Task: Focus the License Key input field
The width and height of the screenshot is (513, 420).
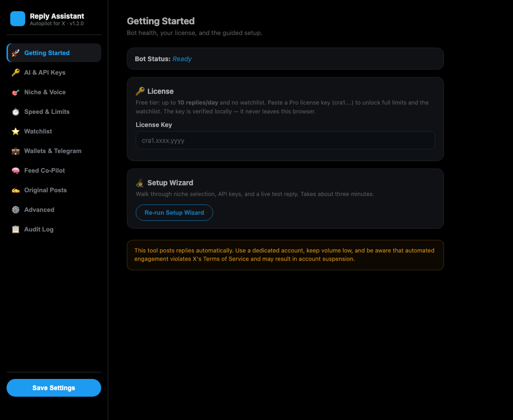Action: tap(285, 140)
